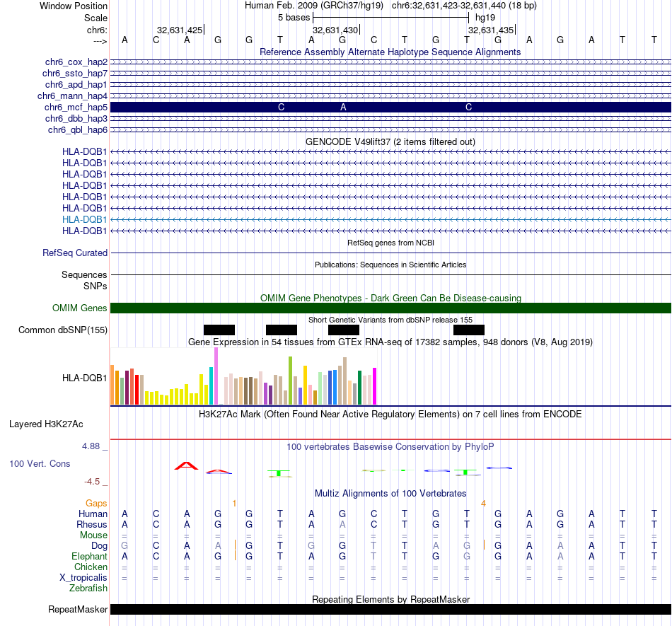
Task: Click the HLA-DQB1 label beside GTEx bar chart
Action: click(84, 378)
